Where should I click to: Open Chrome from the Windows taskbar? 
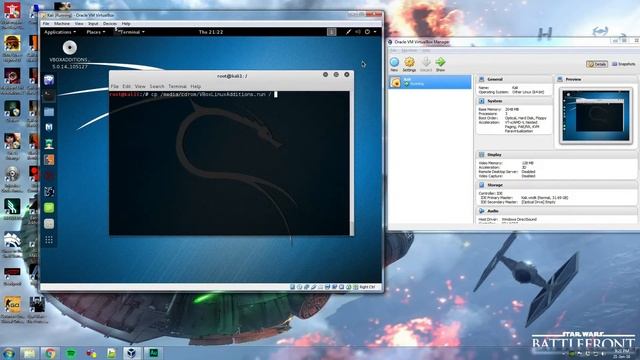[50, 353]
